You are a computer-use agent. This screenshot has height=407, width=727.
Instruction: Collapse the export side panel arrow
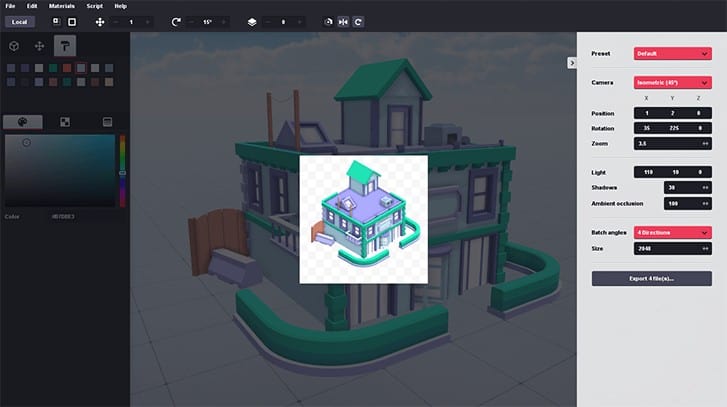(x=572, y=63)
